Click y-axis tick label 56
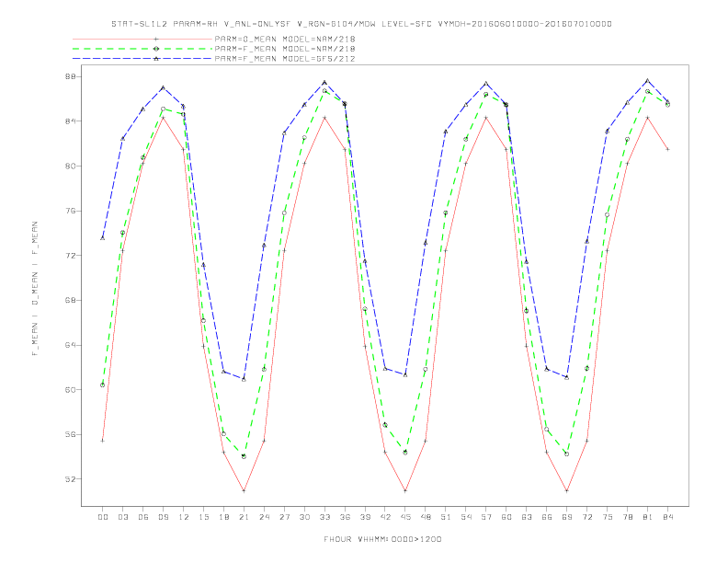 pyautogui.click(x=70, y=434)
